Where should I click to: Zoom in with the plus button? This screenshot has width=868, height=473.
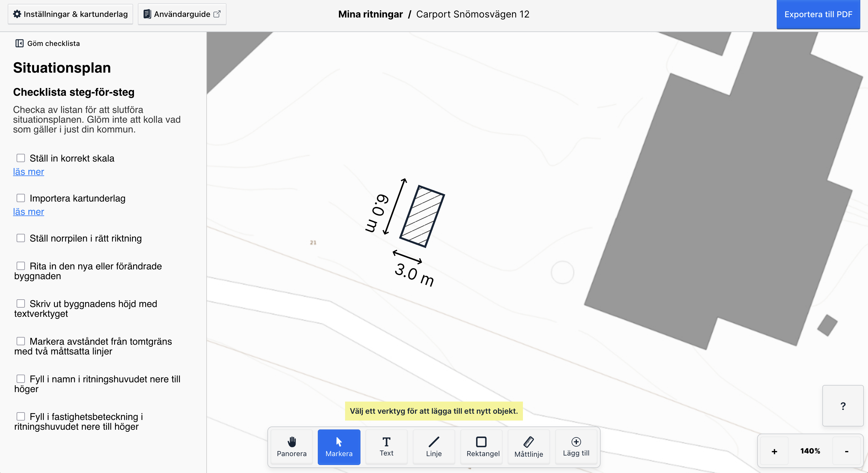pyautogui.click(x=774, y=451)
